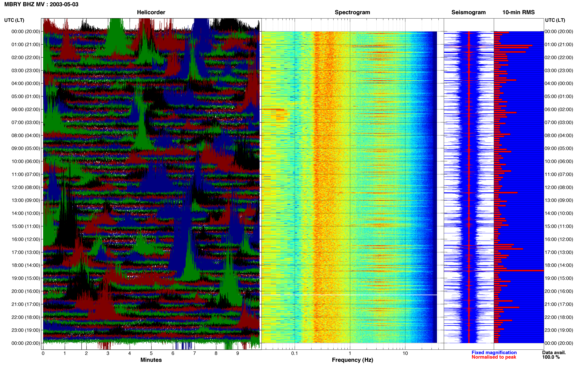
Task: Click the '12:00 (08:00)' label next to helicorder
Action: (26, 187)
